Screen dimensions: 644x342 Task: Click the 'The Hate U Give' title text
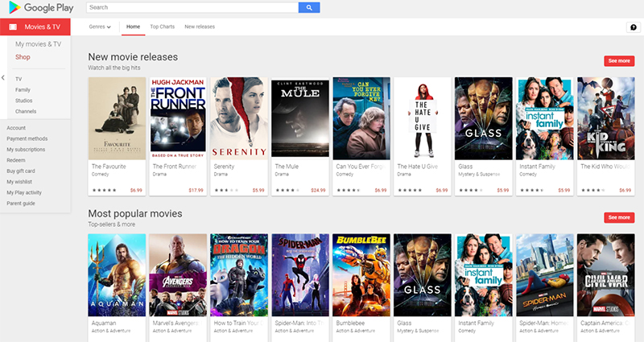pos(417,167)
